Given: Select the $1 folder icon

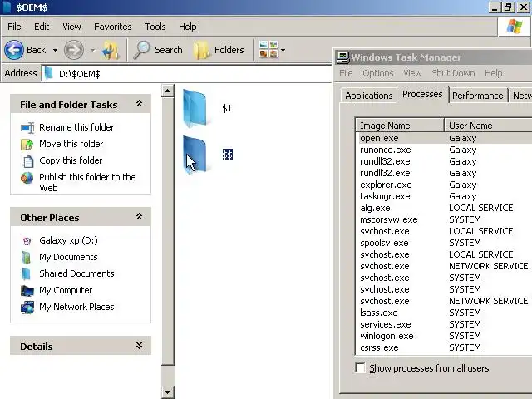Looking at the screenshot, I should point(195,108).
